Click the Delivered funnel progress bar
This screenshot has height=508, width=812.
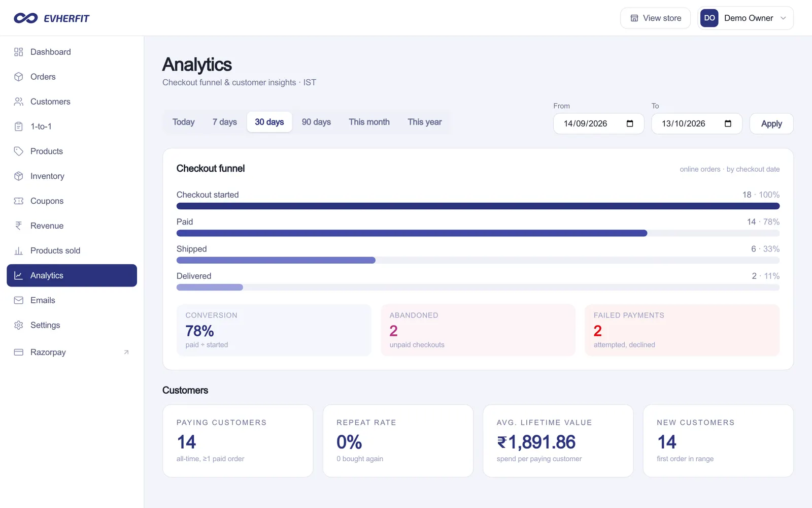478,288
